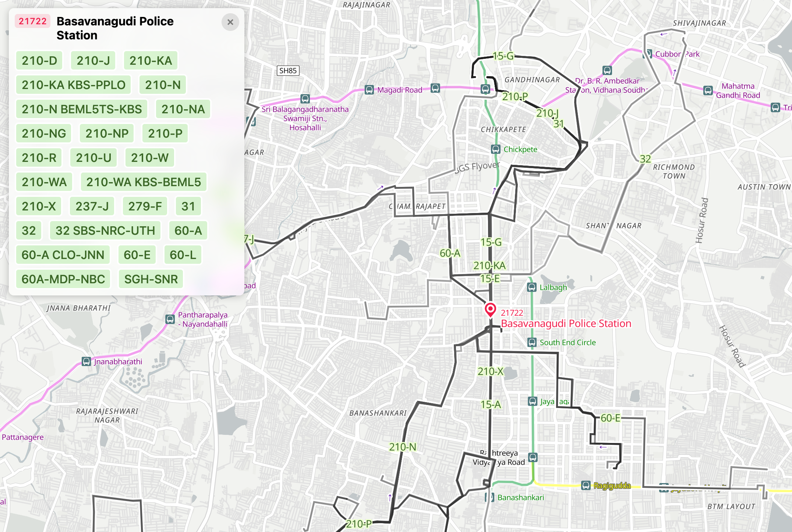The image size is (792, 532).
Task: Click the 32 SBS-NRC-UTH route badge
Action: [x=104, y=231]
